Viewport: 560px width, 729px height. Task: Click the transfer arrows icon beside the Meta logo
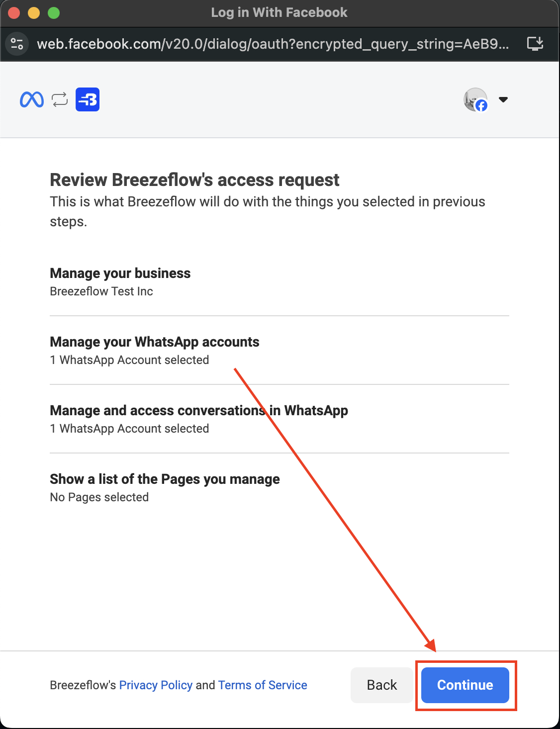tap(59, 99)
